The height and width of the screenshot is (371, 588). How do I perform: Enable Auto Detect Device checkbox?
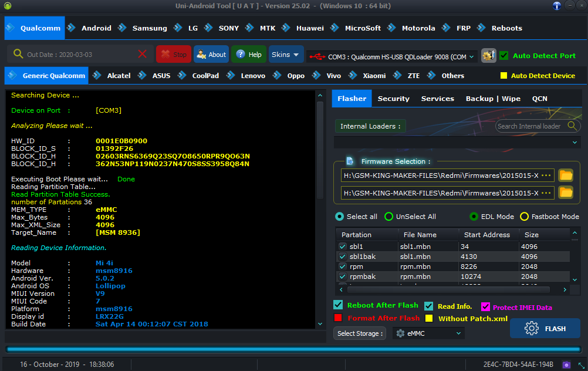503,76
